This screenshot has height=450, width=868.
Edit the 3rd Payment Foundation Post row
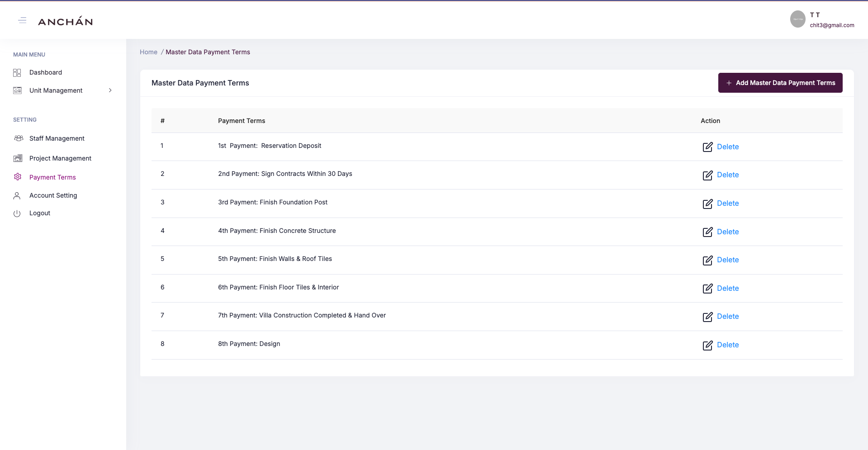707,204
